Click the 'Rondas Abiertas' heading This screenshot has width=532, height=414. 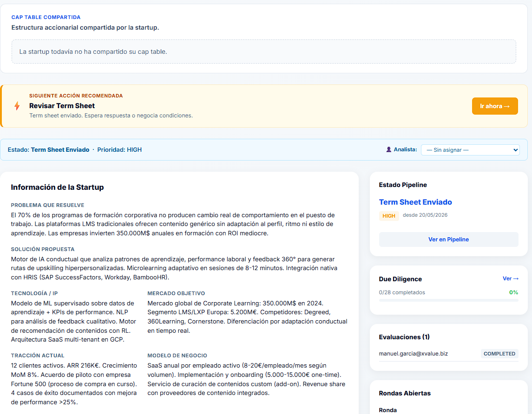(x=404, y=393)
